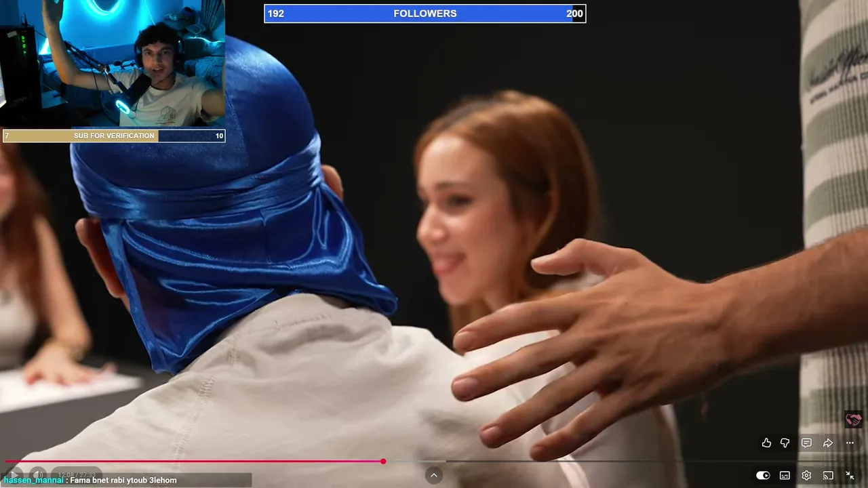Image resolution: width=868 pixels, height=488 pixels.
Task: Click the SUB FOR VERIFICATION goal bar
Action: [114, 136]
